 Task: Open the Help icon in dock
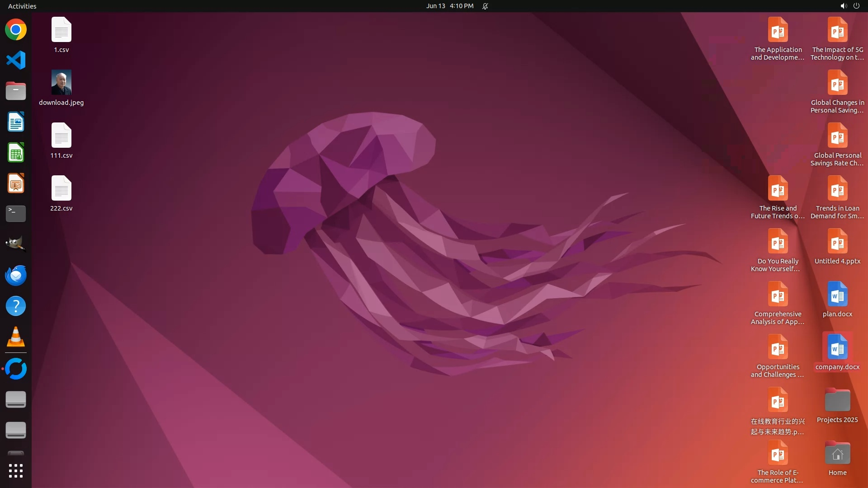point(16,306)
